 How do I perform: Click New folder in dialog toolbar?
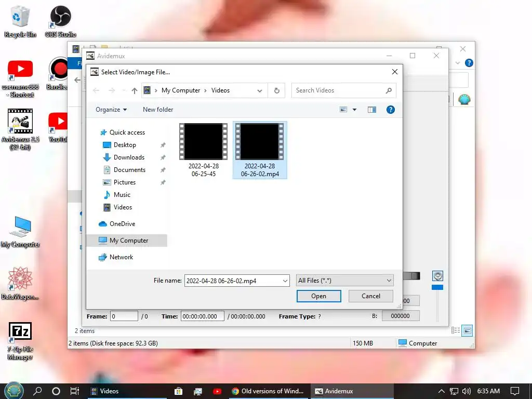(158, 110)
